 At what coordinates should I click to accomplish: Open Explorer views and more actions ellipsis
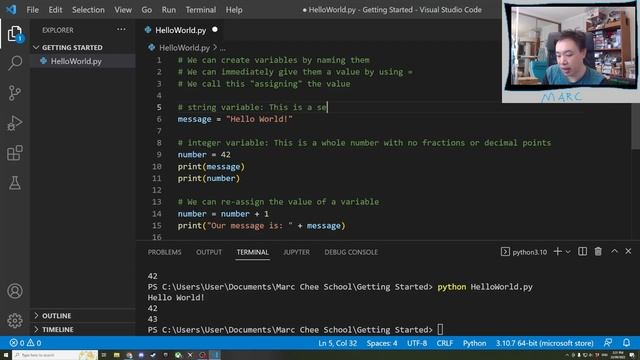tap(121, 29)
